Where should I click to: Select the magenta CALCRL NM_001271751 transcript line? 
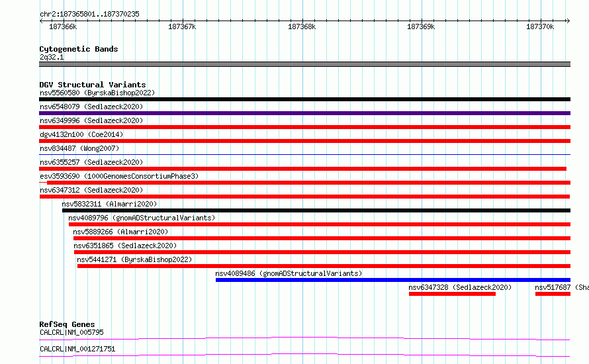tap(304, 355)
